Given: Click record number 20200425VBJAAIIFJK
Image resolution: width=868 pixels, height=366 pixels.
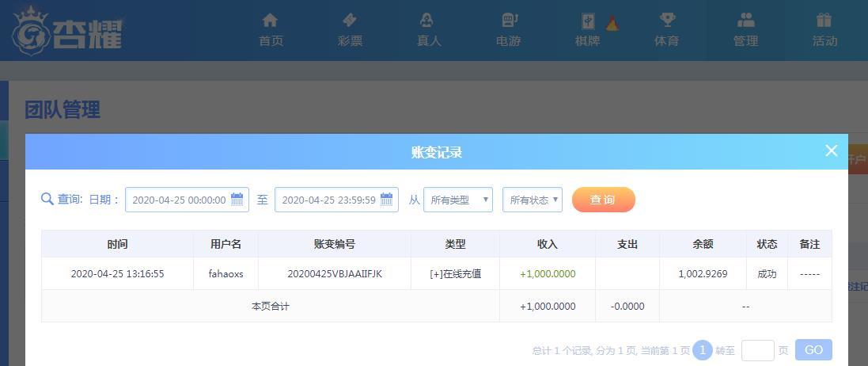Looking at the screenshot, I should (x=335, y=274).
